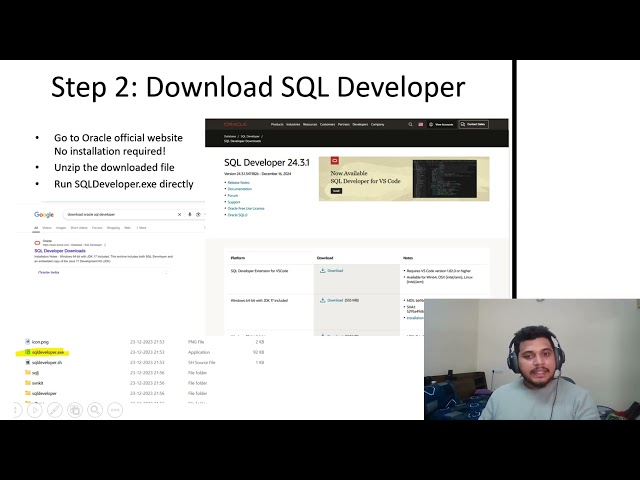Open the pen and laser pointer tools
The height and width of the screenshot is (480, 640).
(x=55, y=409)
